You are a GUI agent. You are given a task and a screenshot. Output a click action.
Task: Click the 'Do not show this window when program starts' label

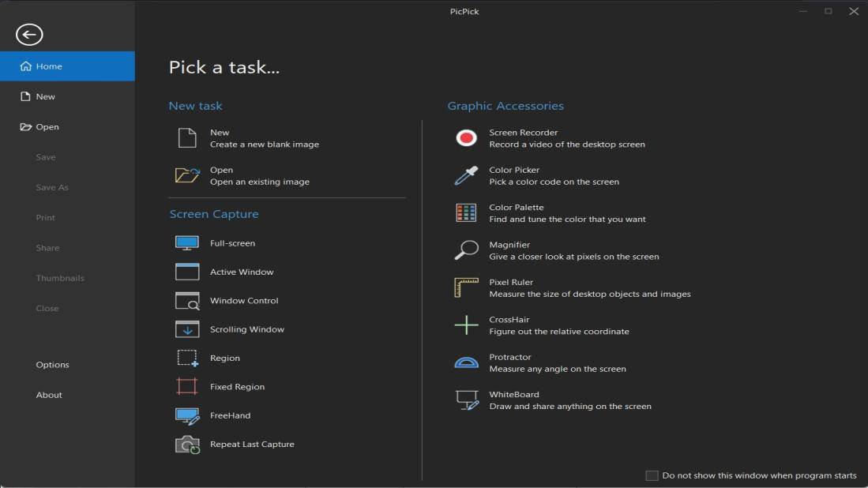(759, 476)
